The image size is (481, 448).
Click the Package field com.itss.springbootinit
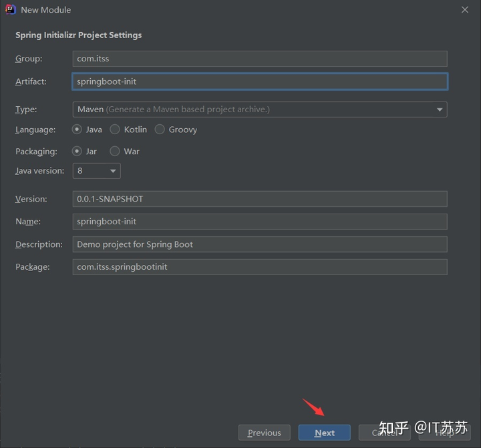click(x=260, y=267)
